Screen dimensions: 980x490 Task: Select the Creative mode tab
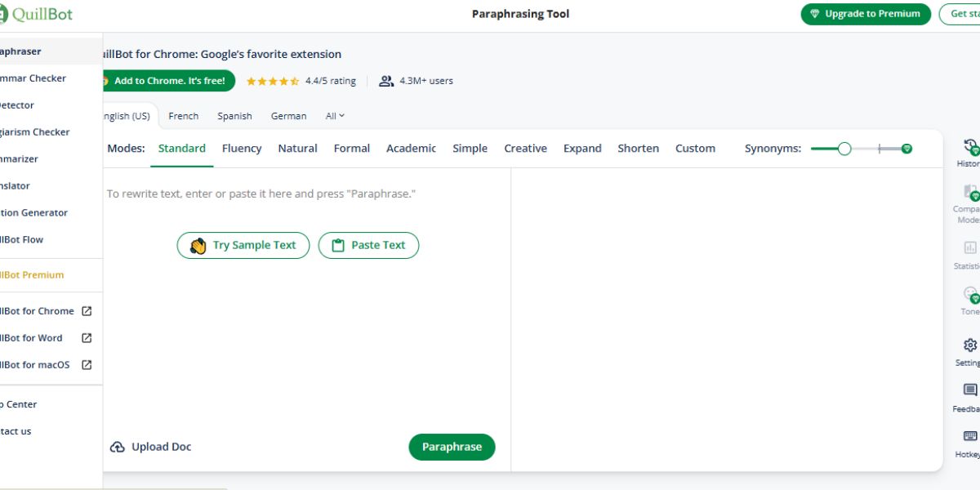click(525, 149)
